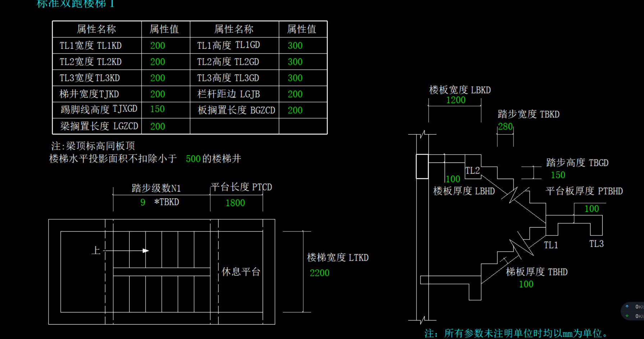Screen dimensions: 644x339
Task: Click the label 'TL1高度 TL1GD'
Action: pos(229,45)
